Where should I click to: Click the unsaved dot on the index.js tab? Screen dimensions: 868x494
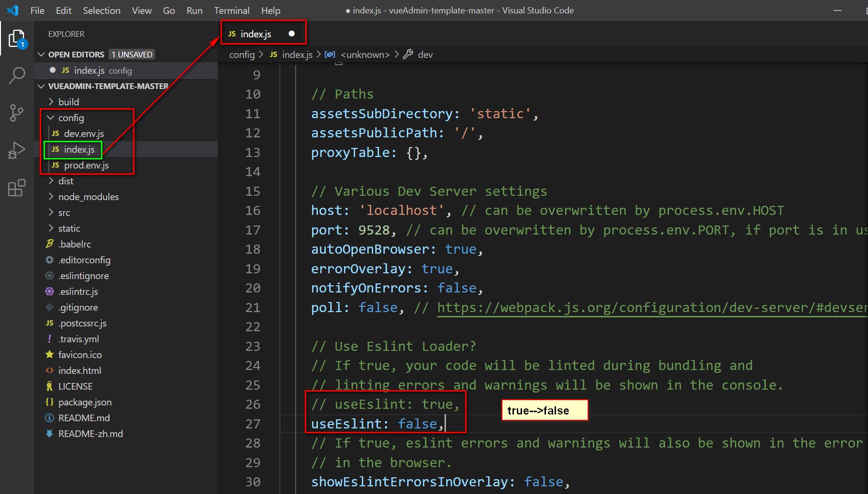coord(291,34)
